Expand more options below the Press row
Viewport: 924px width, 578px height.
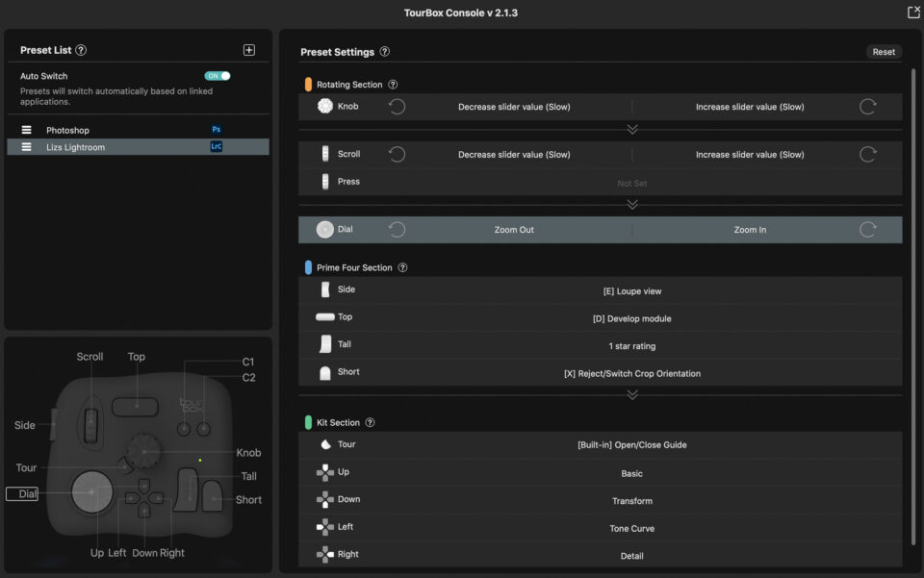point(632,204)
